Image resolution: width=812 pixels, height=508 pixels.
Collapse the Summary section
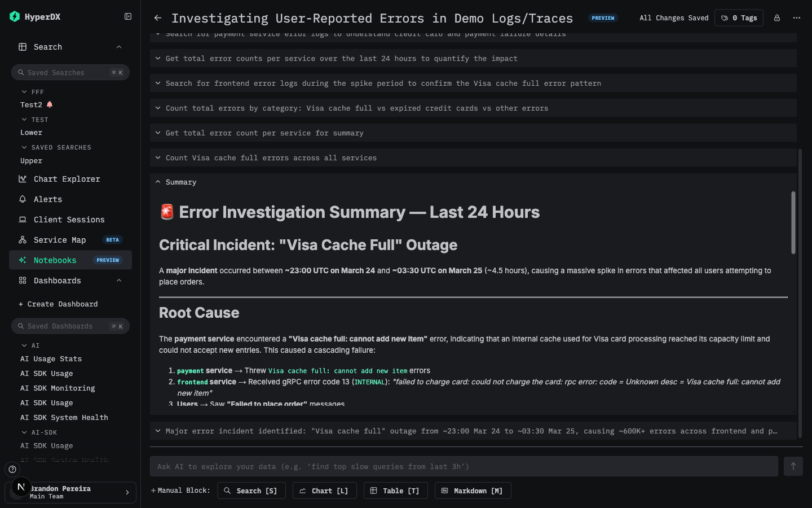[x=158, y=182]
